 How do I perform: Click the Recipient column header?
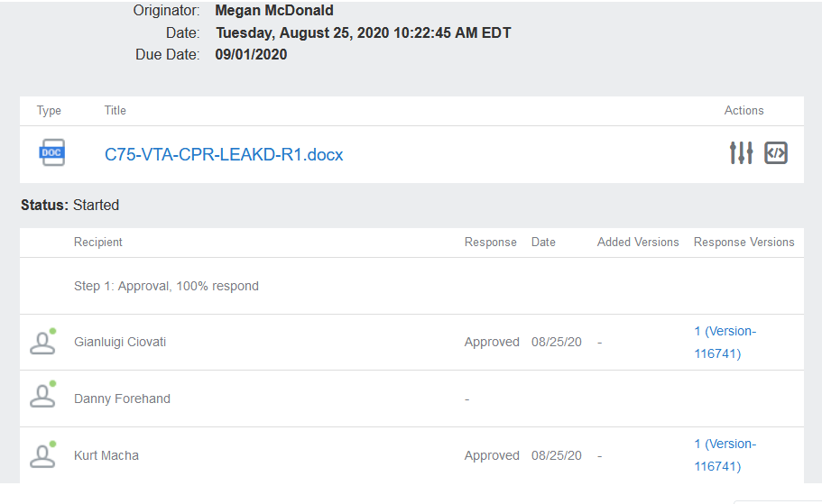(x=98, y=242)
